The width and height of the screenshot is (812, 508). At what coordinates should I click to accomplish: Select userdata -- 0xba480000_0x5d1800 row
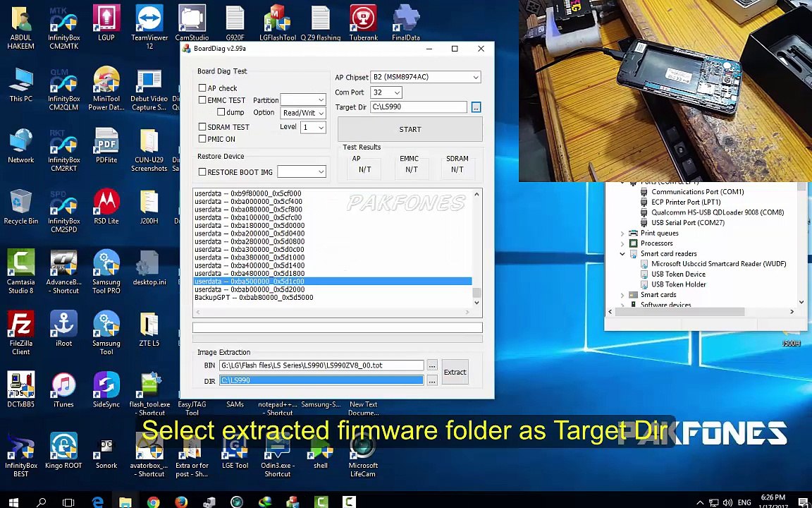tap(250, 273)
